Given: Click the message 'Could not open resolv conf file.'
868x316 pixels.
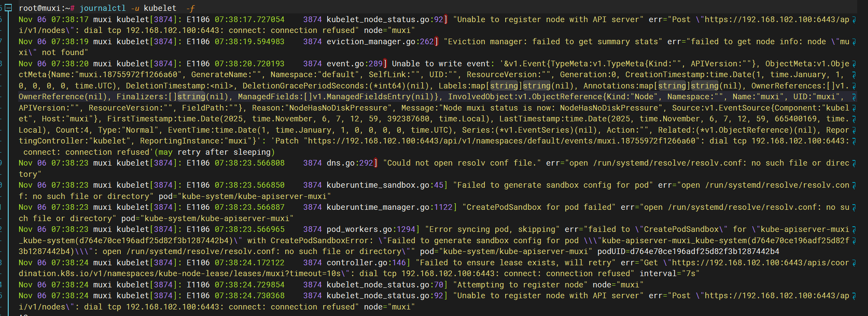Looking at the screenshot, I should tap(462, 163).
